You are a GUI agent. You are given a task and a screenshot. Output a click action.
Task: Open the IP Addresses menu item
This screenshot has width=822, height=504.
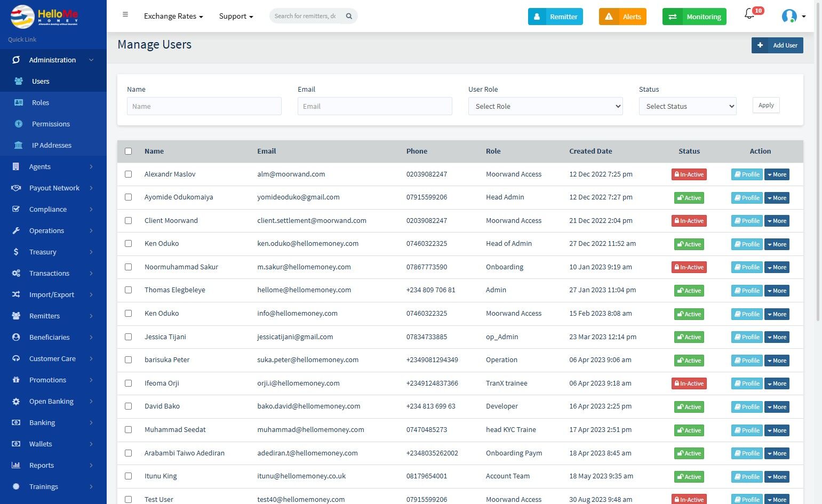click(x=53, y=145)
